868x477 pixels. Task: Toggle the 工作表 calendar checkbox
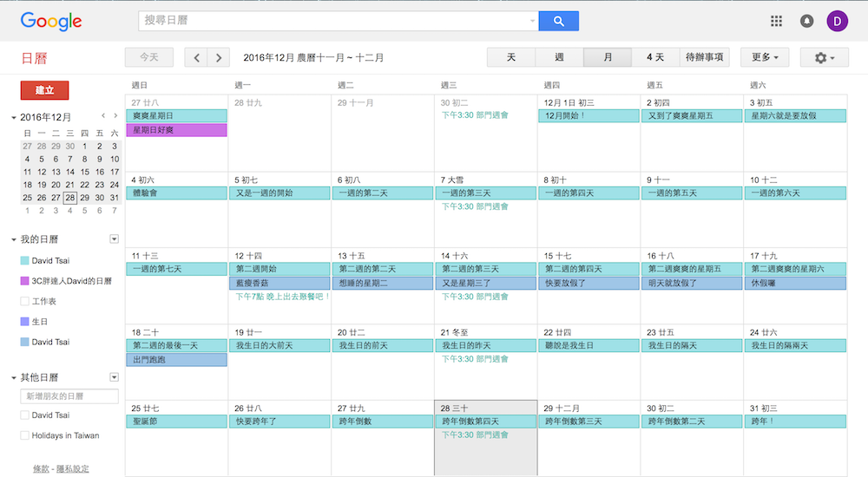coord(24,301)
